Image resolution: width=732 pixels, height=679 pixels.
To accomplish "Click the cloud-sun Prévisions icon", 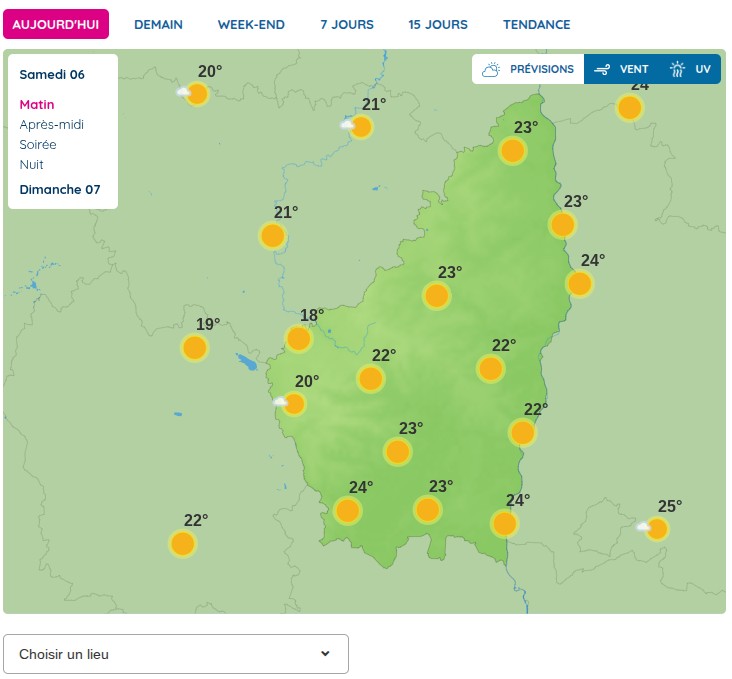I will coord(491,70).
